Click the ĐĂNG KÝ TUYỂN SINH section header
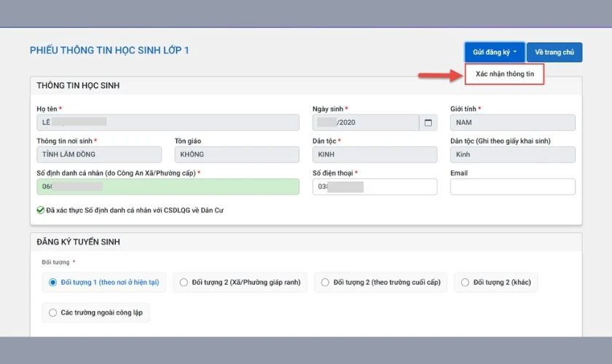Viewport: 612px width, 364px height. (78, 242)
